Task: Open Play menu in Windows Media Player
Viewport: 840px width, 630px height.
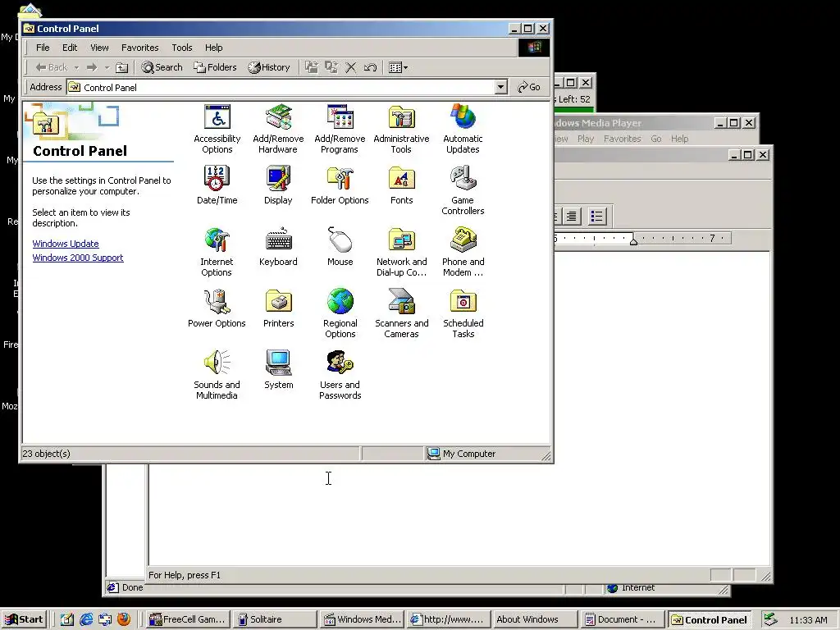Action: point(586,139)
